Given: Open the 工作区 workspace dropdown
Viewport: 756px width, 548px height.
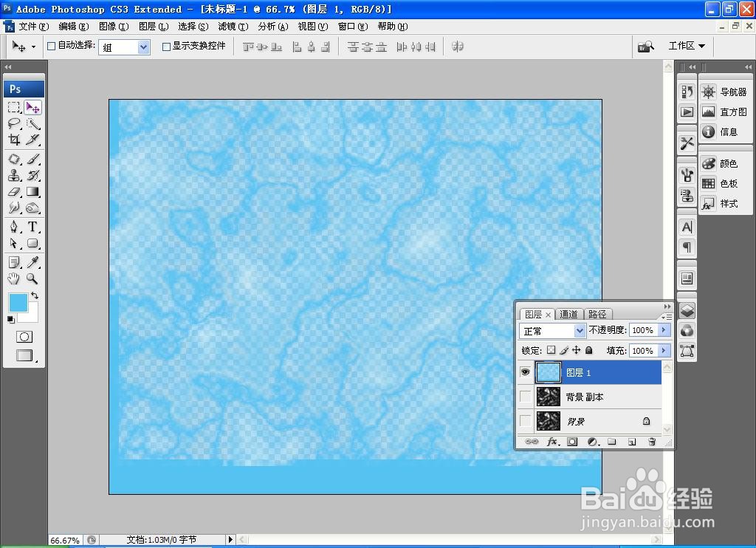Looking at the screenshot, I should click(687, 46).
